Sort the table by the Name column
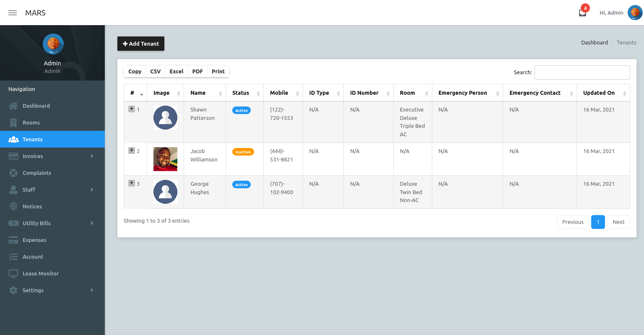Screen dimensions: 644x335 (x=199, y=93)
